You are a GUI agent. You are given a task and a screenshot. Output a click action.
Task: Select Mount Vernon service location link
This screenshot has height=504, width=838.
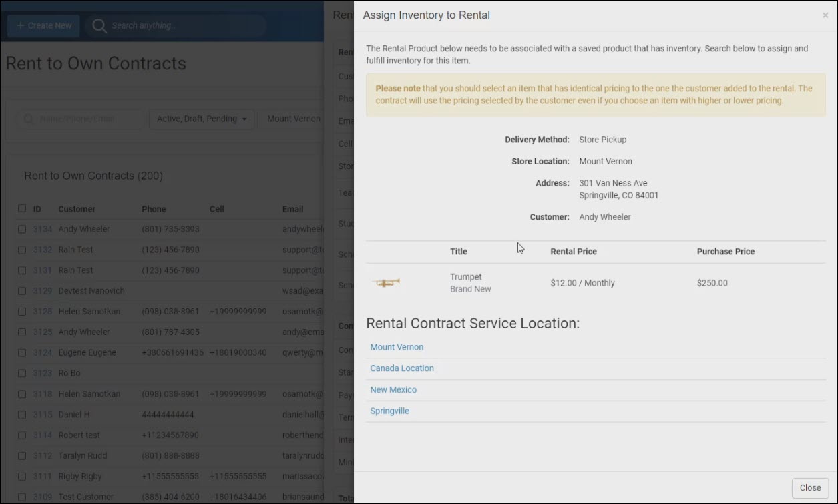click(x=397, y=347)
